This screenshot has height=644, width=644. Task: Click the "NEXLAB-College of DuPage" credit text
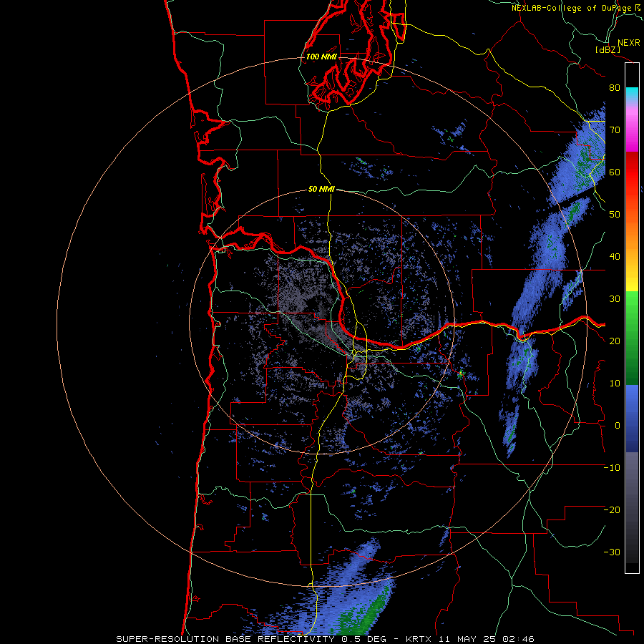[x=571, y=8]
